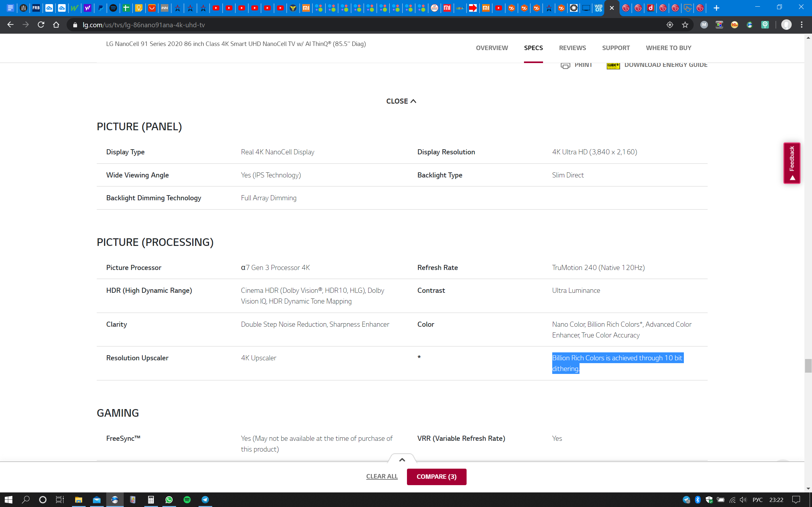Open Spotify from the Windows taskbar
The height and width of the screenshot is (507, 812).
pos(187,500)
